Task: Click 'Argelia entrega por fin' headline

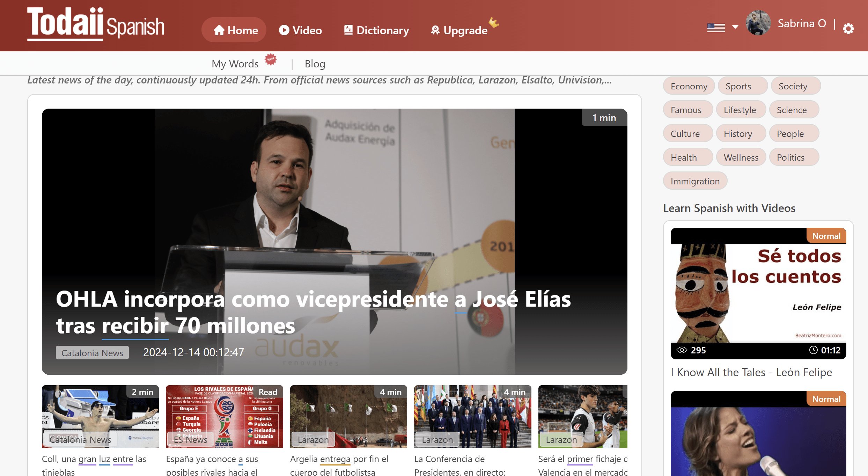Action: (x=339, y=465)
